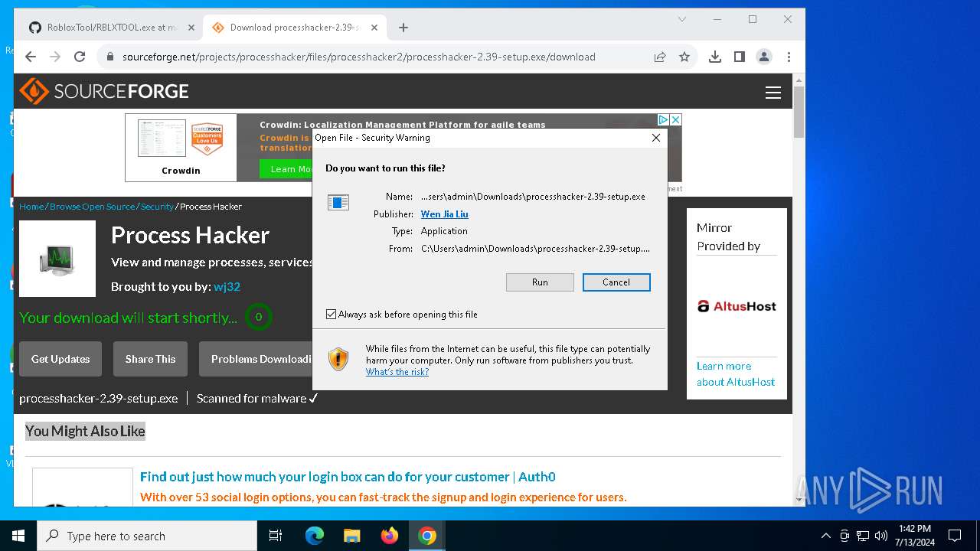Viewport: 980px width, 551px height.
Task: Click the scrollbar up arrow
Action: pos(799,80)
